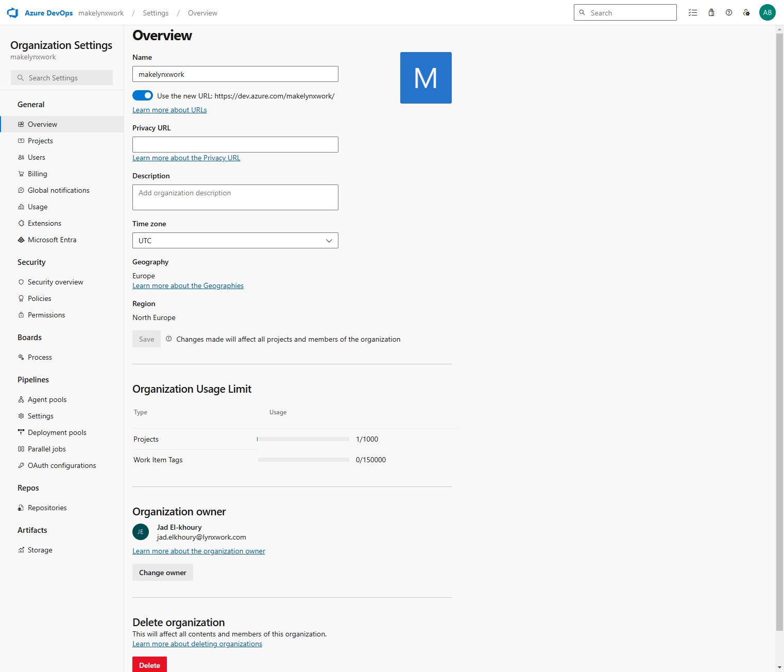Open Learn more about the Geographies link
The image size is (784, 672).
[x=188, y=285]
